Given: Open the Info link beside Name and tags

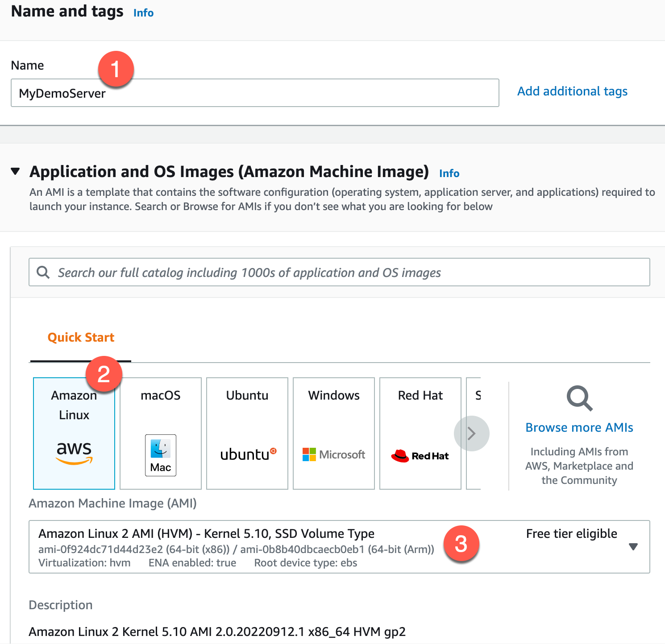Looking at the screenshot, I should pos(143,12).
